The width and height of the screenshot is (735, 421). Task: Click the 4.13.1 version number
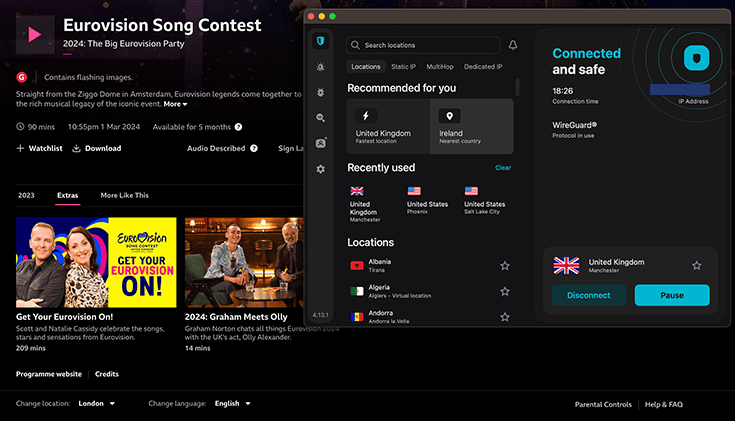tap(321, 315)
